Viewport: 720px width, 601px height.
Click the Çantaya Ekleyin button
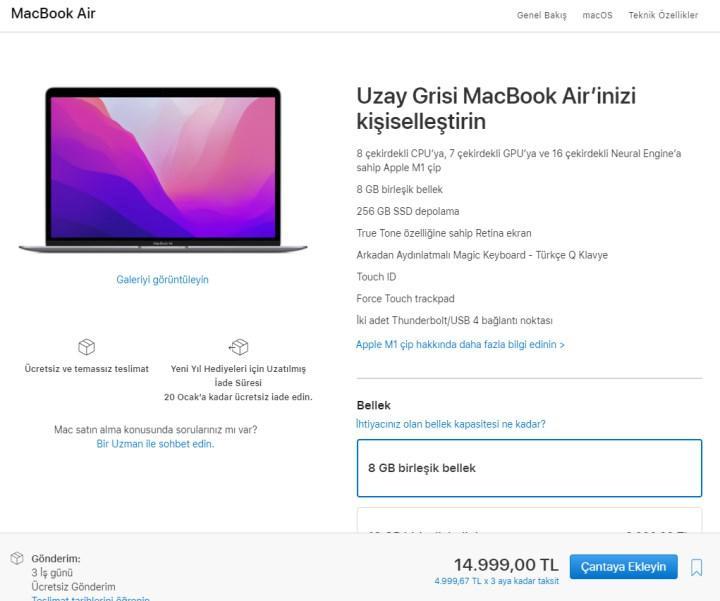coord(624,567)
